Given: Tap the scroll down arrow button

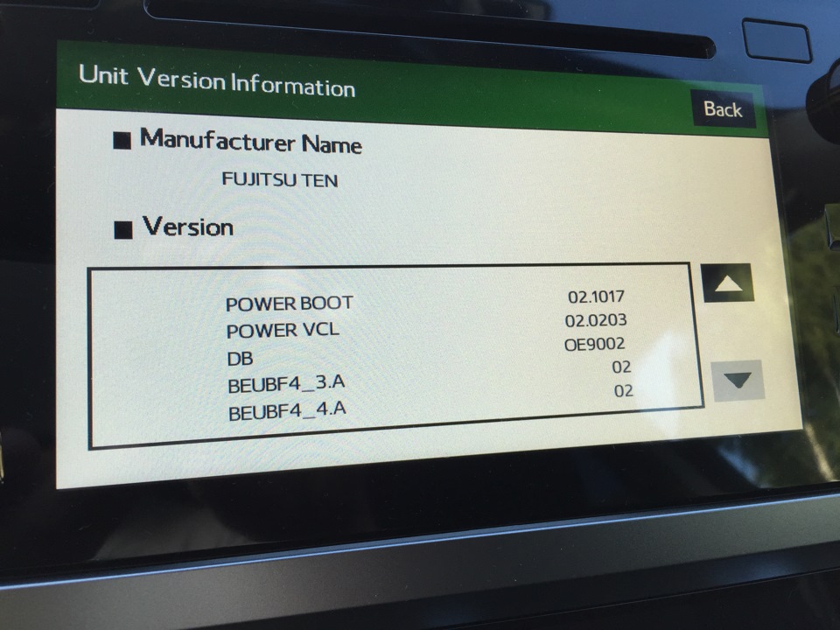Looking at the screenshot, I should coord(738,381).
